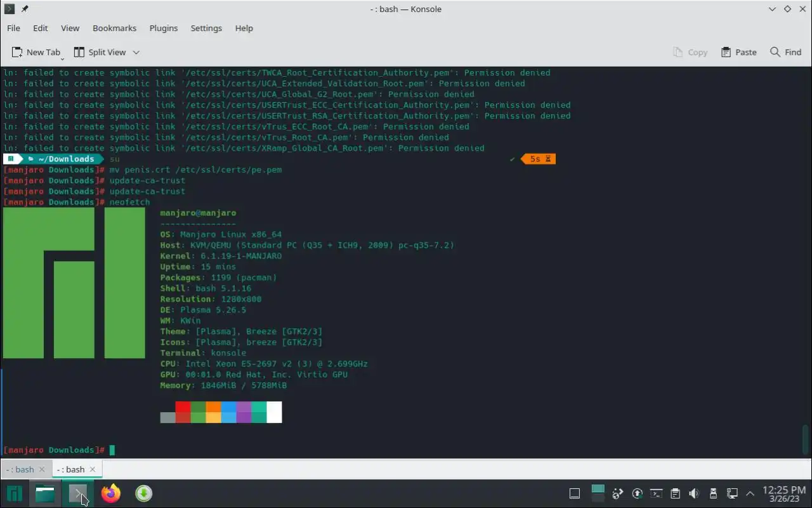Launch Firefox from the taskbar
This screenshot has width=812, height=508.
pos(111,493)
